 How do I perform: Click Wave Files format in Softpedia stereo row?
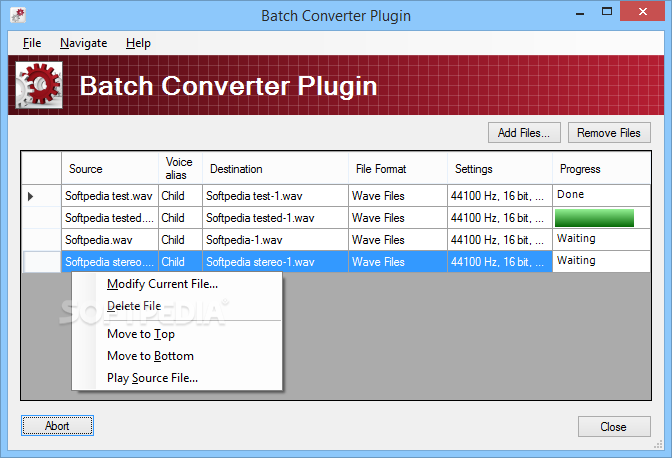coord(398,261)
